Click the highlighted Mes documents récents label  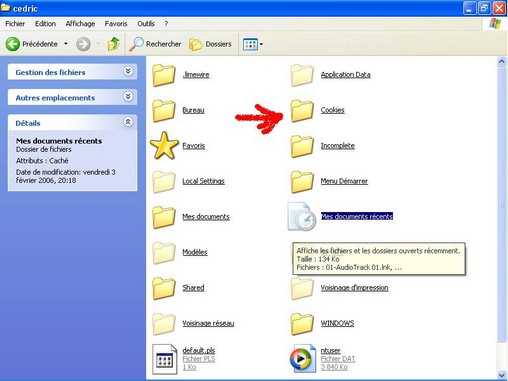click(357, 216)
